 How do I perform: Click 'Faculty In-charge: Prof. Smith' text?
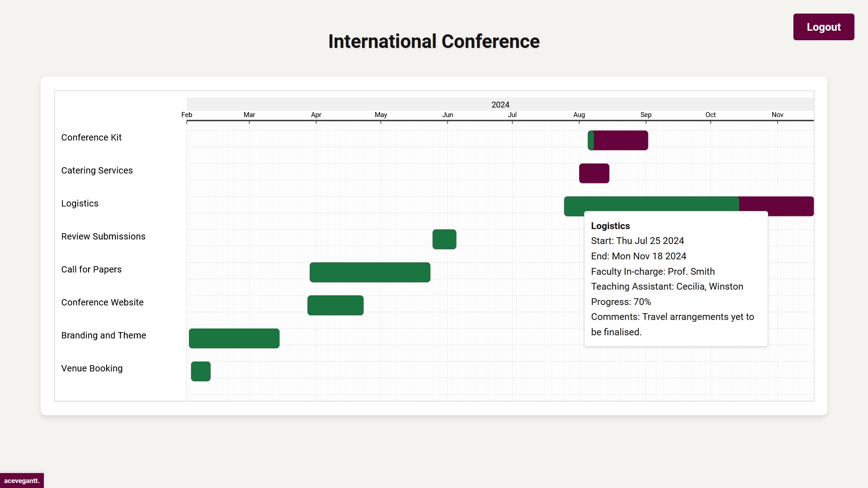(x=653, y=272)
